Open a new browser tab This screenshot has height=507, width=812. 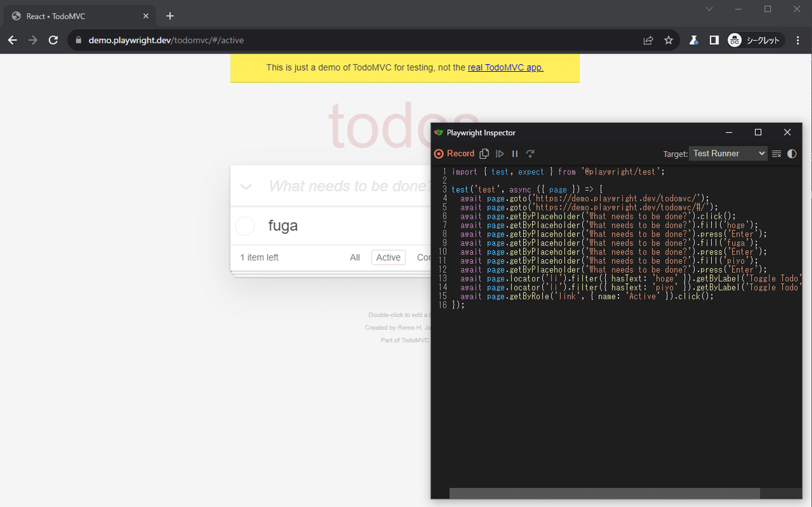tap(170, 16)
